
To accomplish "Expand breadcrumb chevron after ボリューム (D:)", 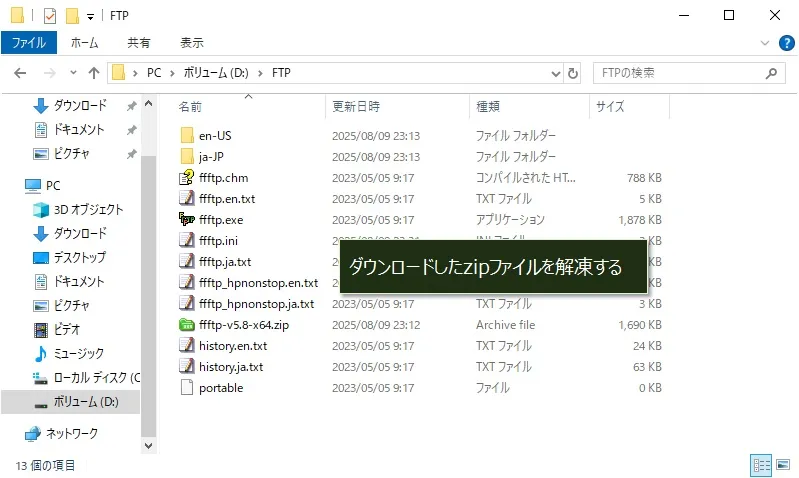I will (260, 73).
